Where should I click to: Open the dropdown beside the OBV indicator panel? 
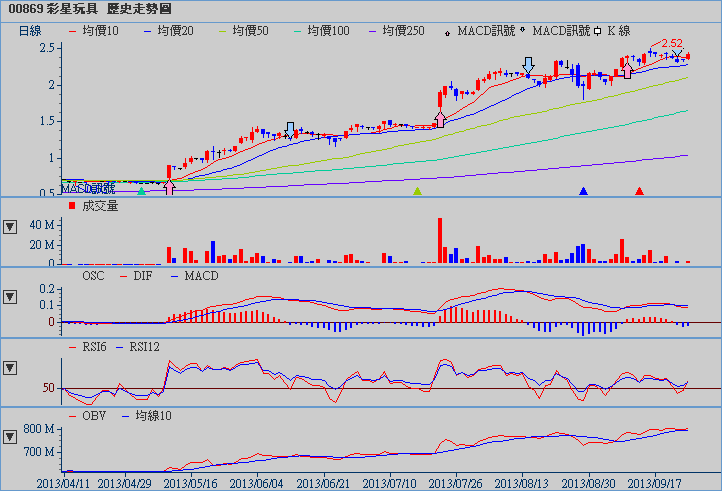click(11, 436)
